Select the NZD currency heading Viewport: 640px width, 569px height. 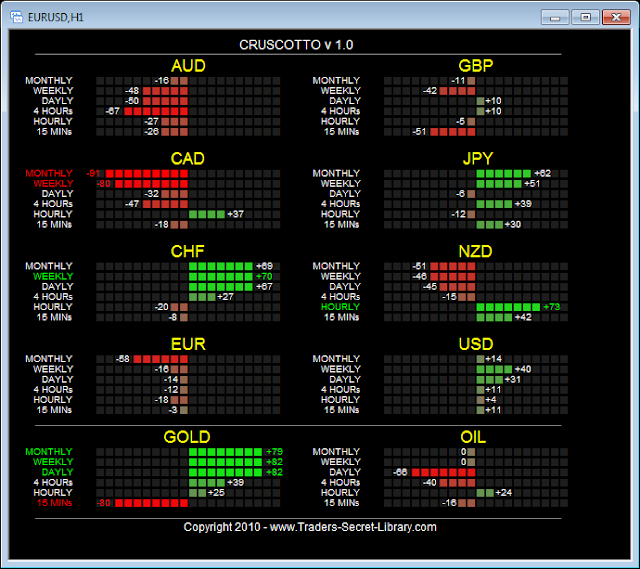475,251
